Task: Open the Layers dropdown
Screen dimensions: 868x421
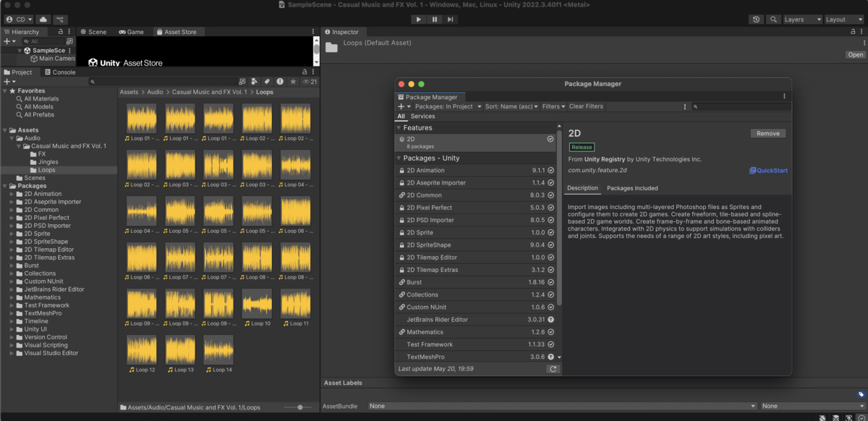Action: (803, 20)
